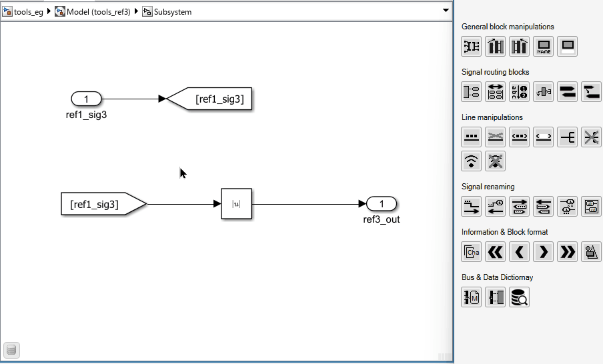This screenshot has width=603, height=364.
Task: Click the grey crossed-lines icon beside the dotted line icon
Action: pos(496,137)
